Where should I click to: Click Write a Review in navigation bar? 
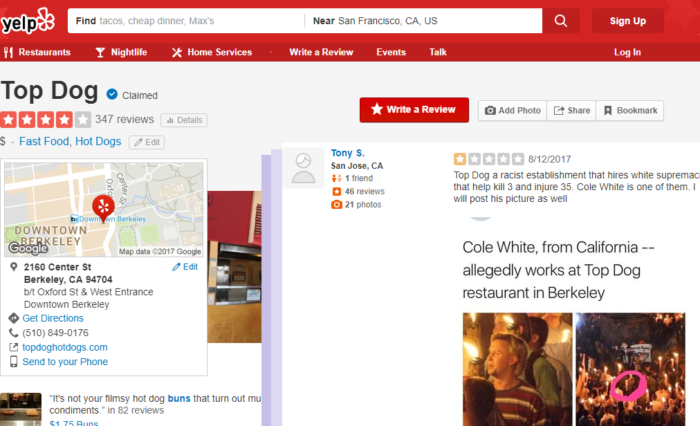click(321, 52)
